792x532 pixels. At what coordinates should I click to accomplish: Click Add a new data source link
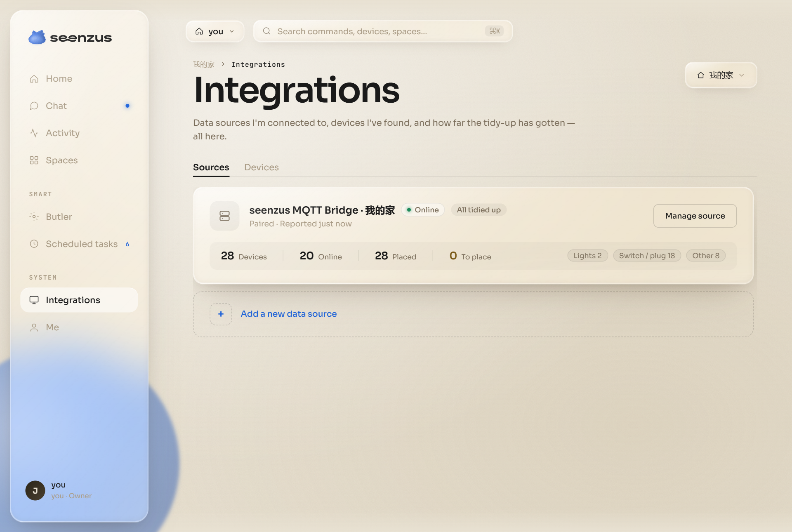[289, 314]
